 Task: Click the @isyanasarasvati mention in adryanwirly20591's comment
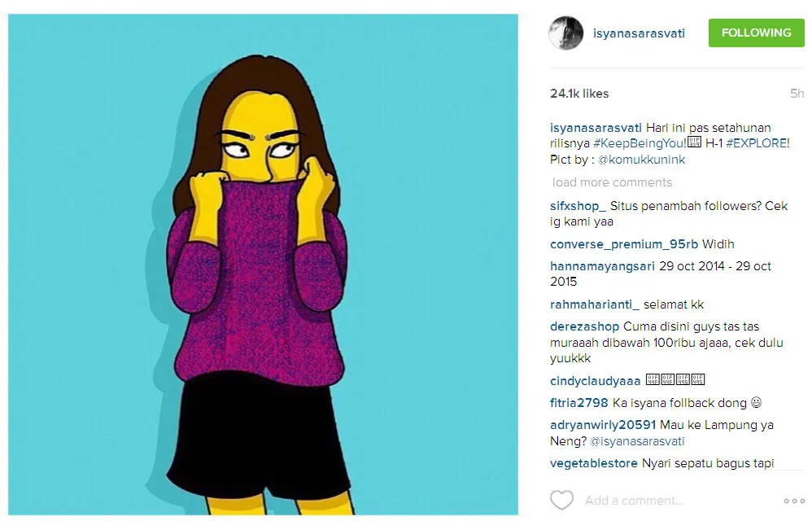(637, 441)
